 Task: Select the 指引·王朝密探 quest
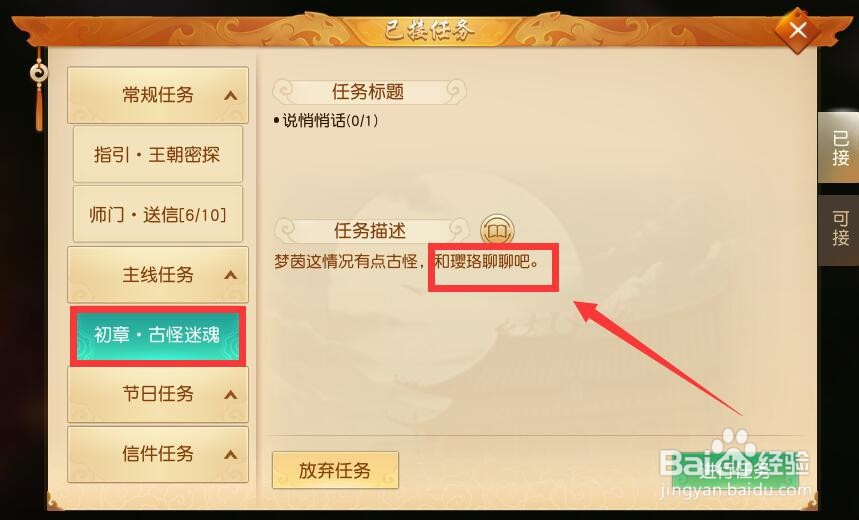158,154
